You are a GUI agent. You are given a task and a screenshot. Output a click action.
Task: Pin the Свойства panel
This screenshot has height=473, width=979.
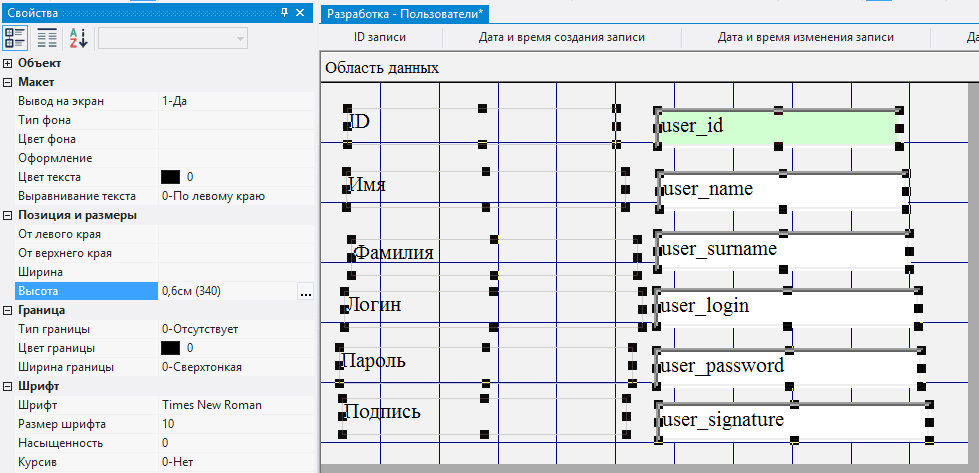coord(285,12)
